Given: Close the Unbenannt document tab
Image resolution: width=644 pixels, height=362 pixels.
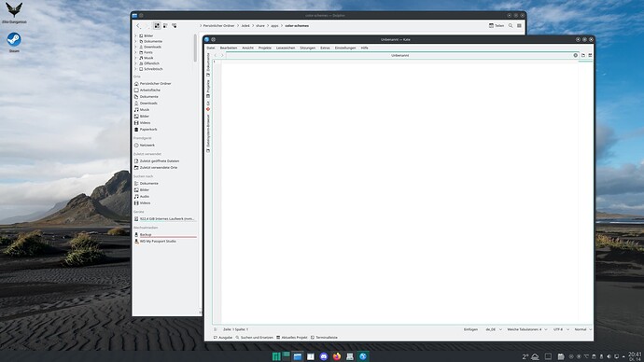Looking at the screenshot, I should [x=576, y=55].
